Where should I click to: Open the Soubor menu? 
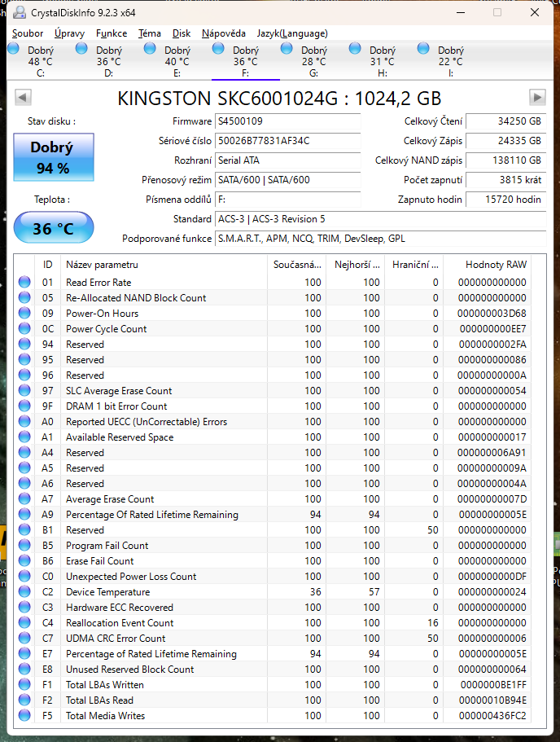28,33
